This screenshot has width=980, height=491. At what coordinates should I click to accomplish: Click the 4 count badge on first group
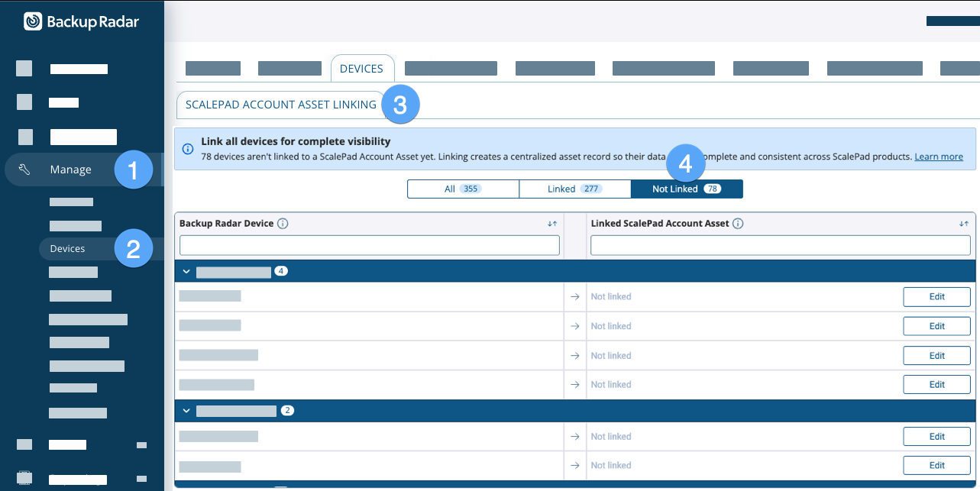pyautogui.click(x=281, y=272)
